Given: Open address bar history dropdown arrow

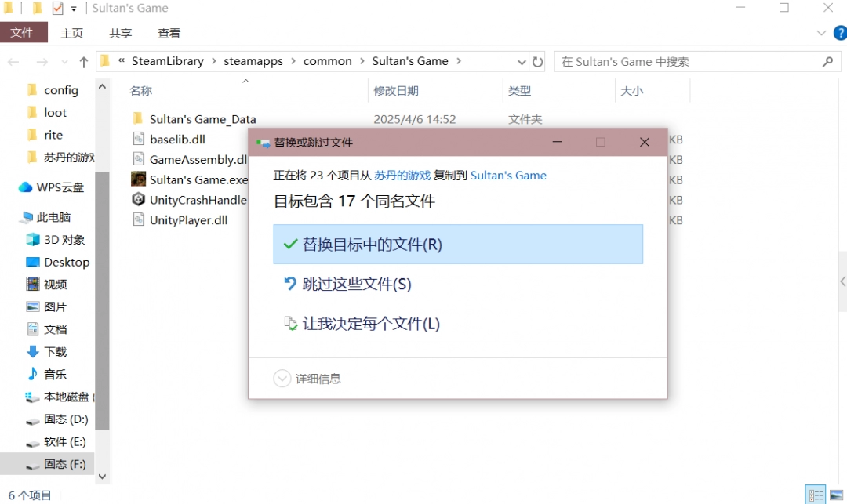Looking at the screenshot, I should [522, 62].
